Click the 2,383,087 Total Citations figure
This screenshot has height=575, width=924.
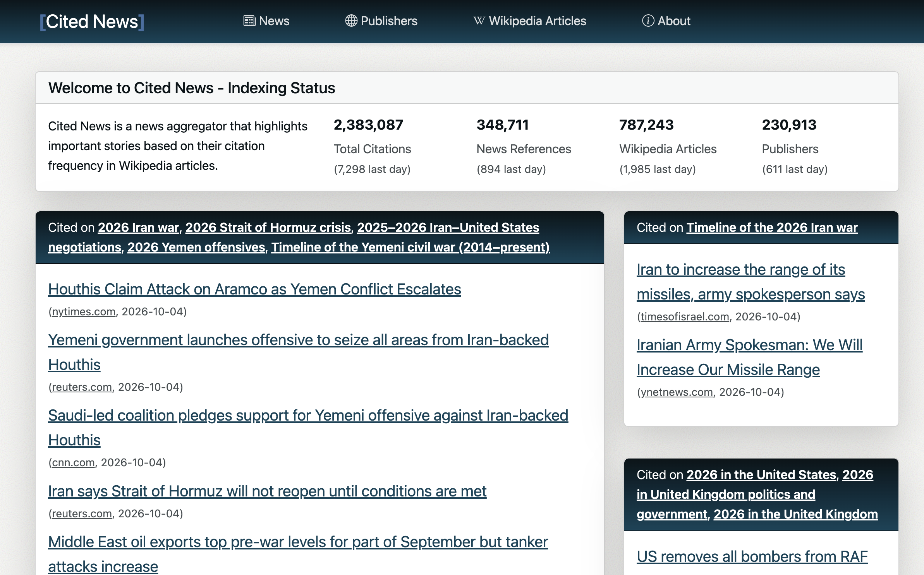pos(368,125)
